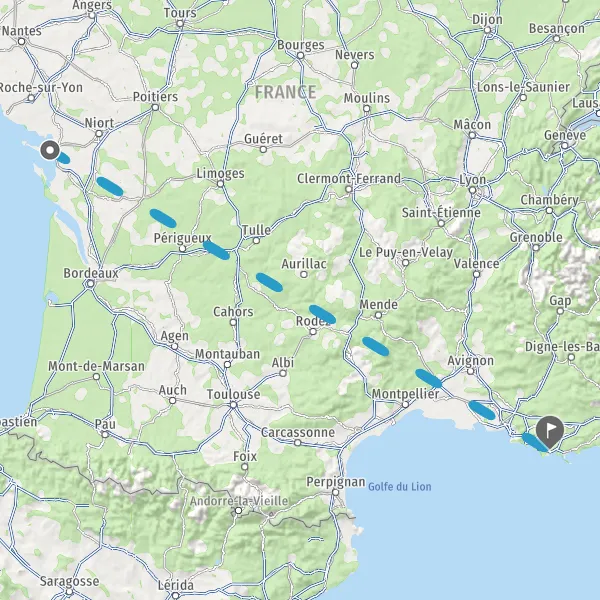Viewport: 600px width, 600px height.
Task: Click the Montpellier city dot
Action: pos(406,404)
